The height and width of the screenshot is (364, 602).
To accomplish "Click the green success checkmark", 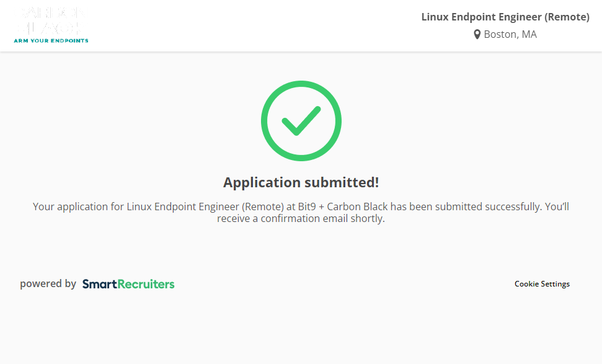I will (x=301, y=121).
